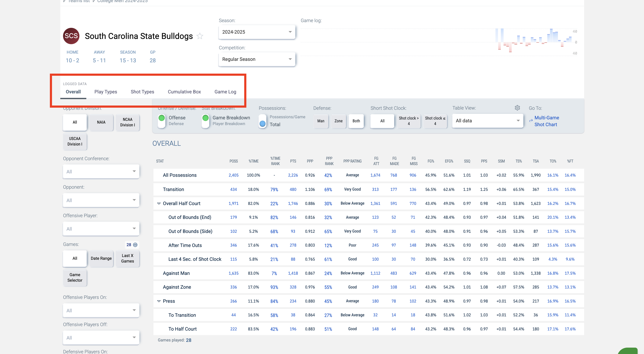Select the Zone defense button
Image resolution: width=644 pixels, height=354 pixels.
[338, 121]
